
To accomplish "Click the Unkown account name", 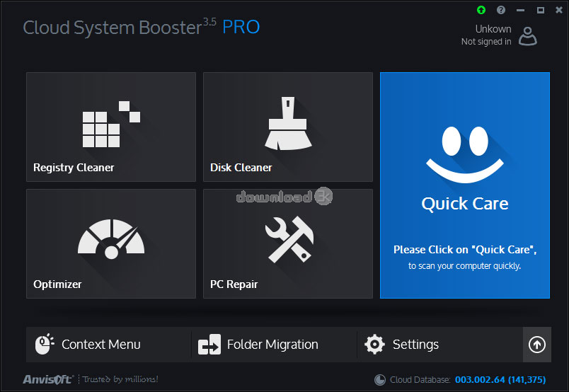I will pyautogui.click(x=493, y=29).
